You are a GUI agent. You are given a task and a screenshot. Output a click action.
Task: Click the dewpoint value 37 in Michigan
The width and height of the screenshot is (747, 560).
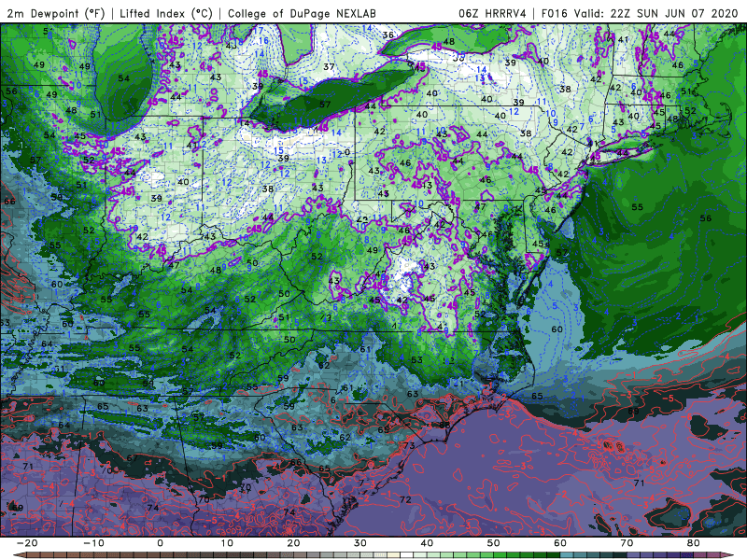pos(329,66)
